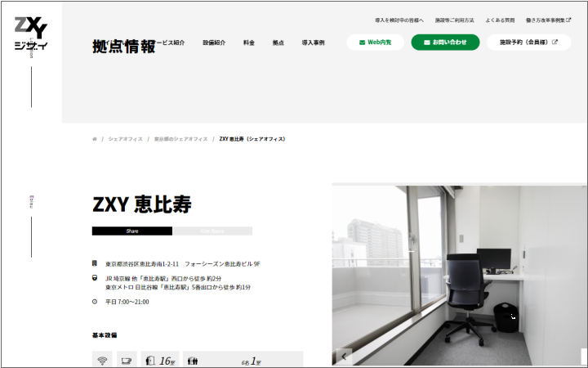The width and height of the screenshot is (588, 368).
Task: Open the Web内覧 button
Action: point(376,42)
